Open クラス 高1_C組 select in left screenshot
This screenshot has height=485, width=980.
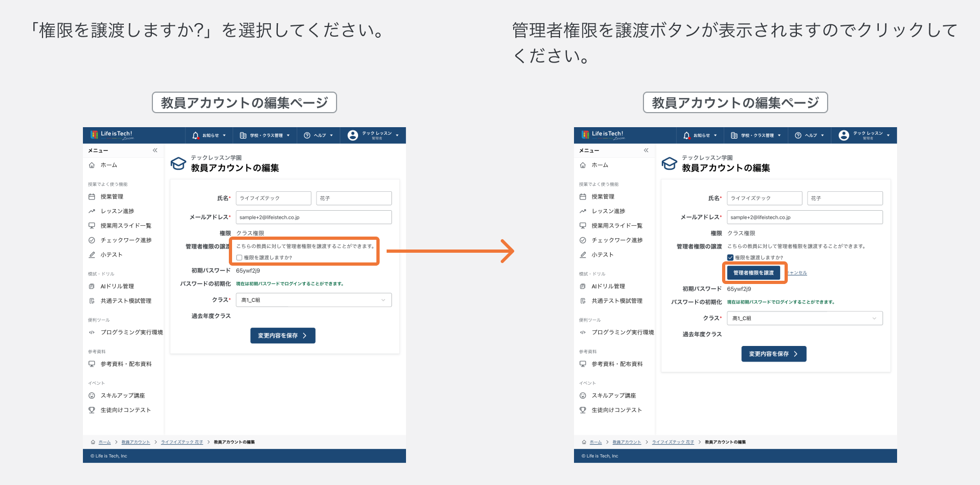(x=314, y=300)
